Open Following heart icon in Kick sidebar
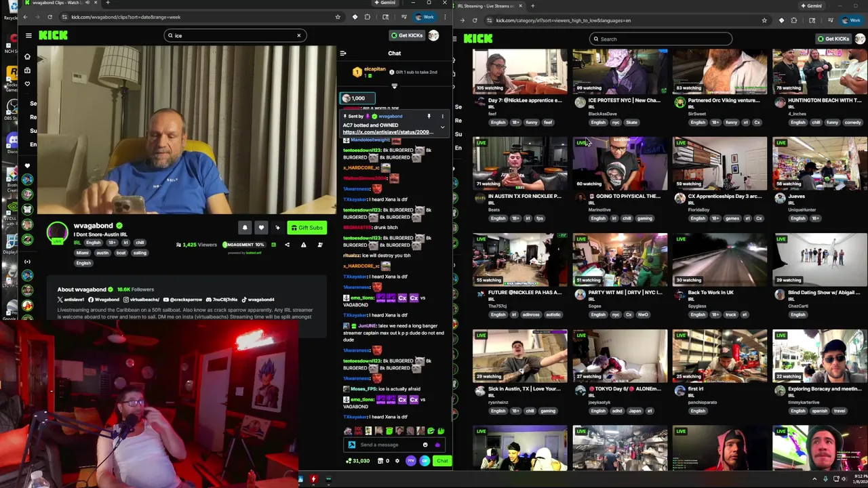This screenshot has height=488, width=868. [x=27, y=84]
